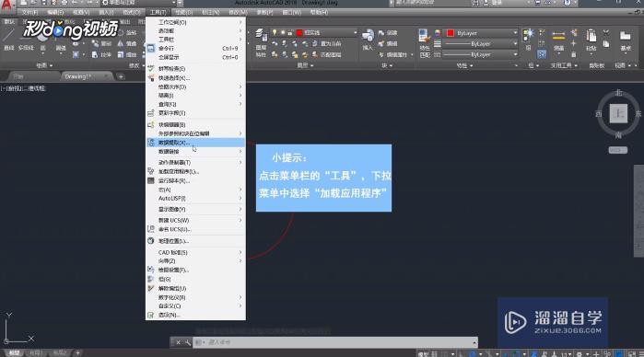This screenshot has height=357, width=644.
Task: Click the command line input field
Action: (334, 342)
